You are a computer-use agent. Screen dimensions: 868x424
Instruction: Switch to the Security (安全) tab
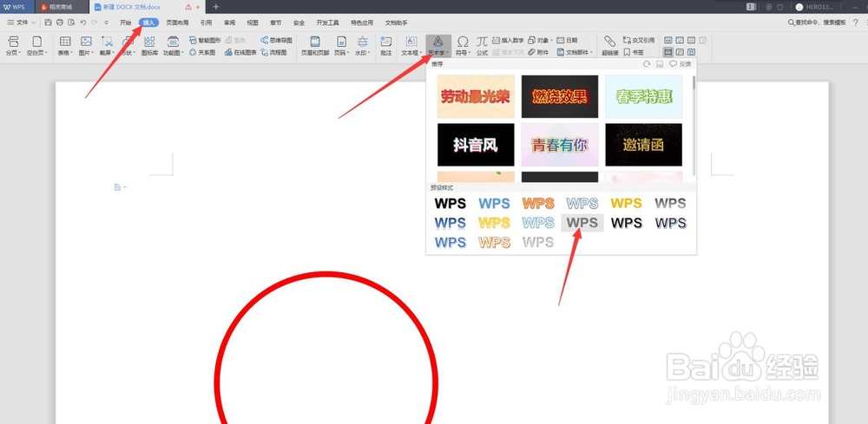[299, 23]
